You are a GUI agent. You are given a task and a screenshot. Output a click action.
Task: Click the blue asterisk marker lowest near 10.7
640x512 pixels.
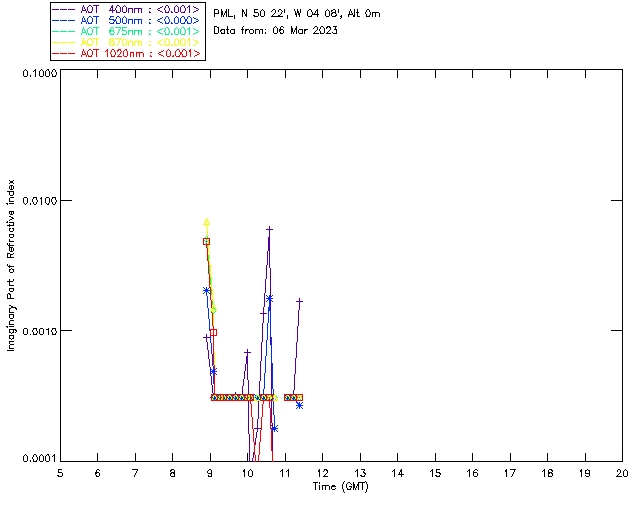pyautogui.click(x=275, y=428)
